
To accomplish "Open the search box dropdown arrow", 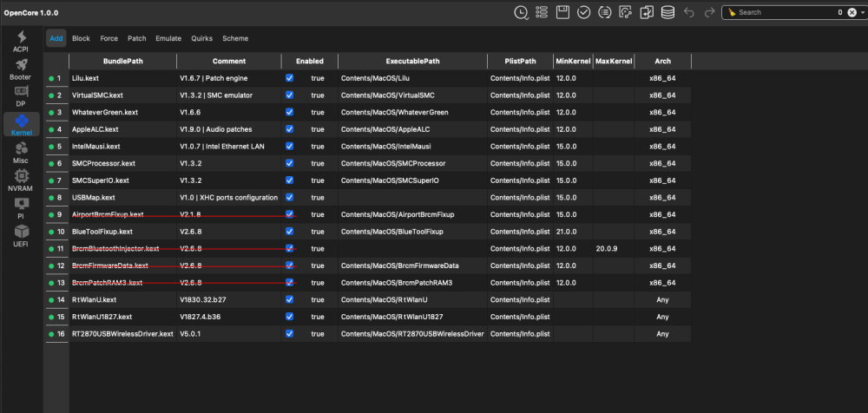I will click(861, 12).
